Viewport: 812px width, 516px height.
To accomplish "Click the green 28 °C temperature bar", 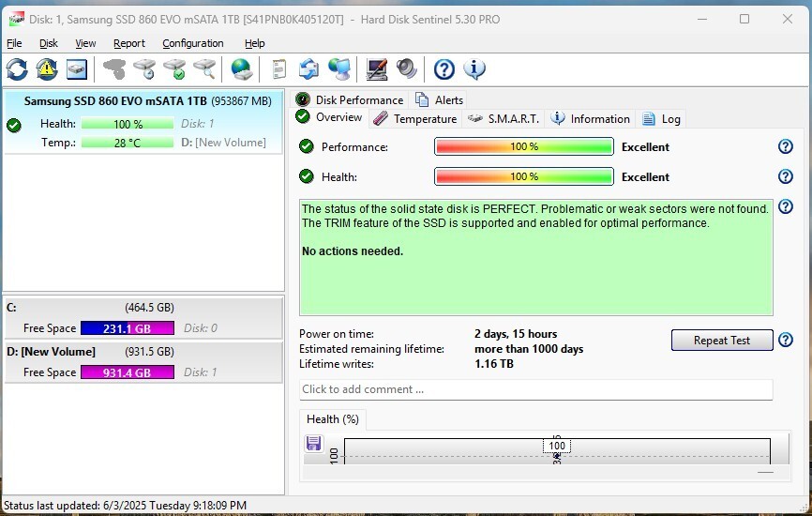I will [128, 143].
